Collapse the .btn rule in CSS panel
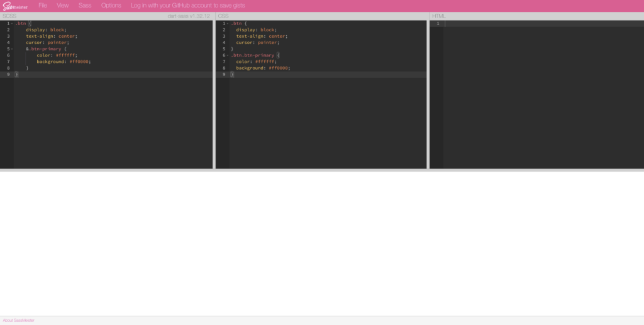This screenshot has width=644, height=325. [227, 23]
